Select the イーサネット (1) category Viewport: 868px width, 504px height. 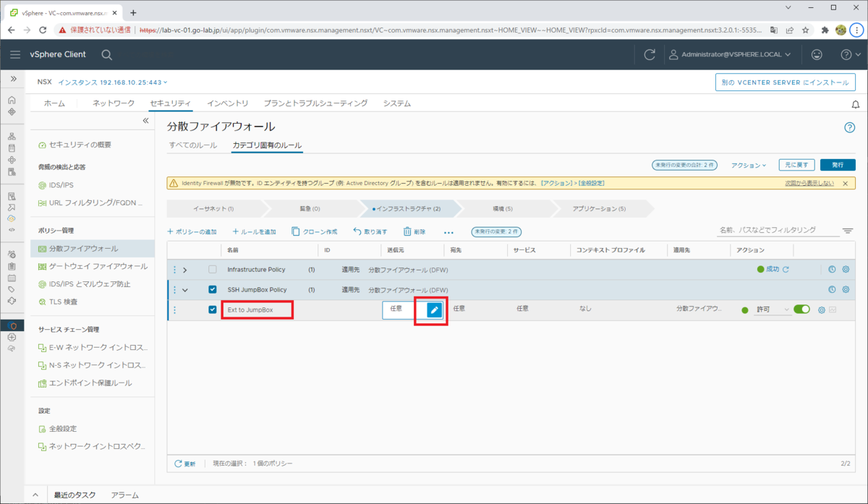point(213,209)
